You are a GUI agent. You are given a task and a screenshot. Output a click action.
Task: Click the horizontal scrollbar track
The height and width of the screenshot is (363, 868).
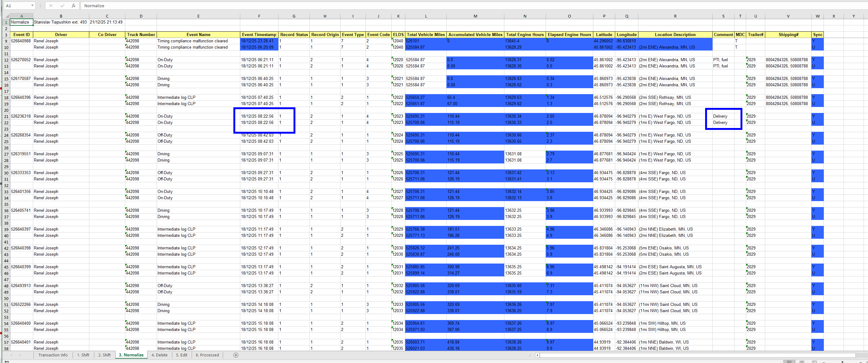click(698, 355)
